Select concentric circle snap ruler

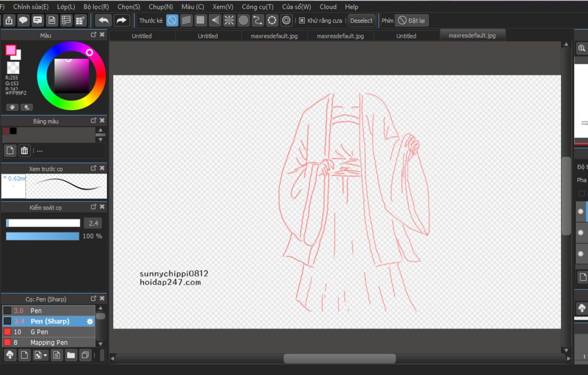pos(243,20)
